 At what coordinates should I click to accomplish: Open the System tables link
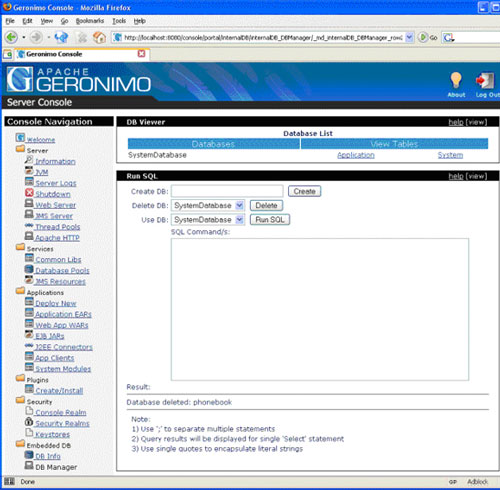point(450,155)
